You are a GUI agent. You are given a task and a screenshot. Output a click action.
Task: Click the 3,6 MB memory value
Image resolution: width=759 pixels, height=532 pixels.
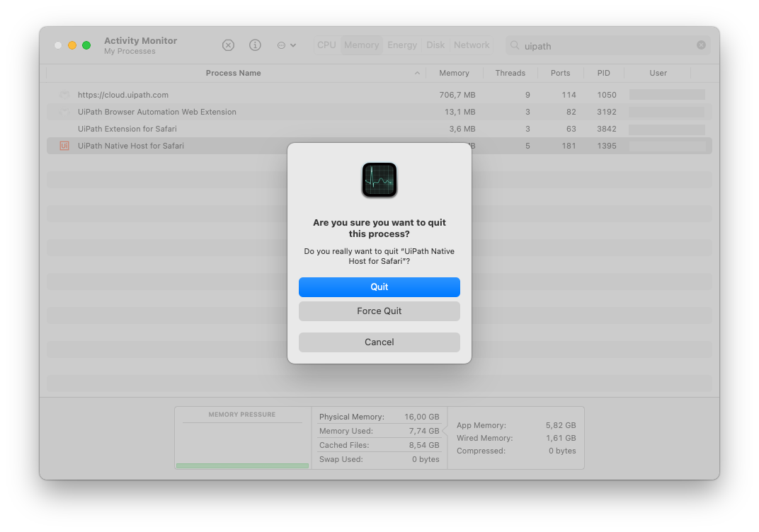coord(462,129)
